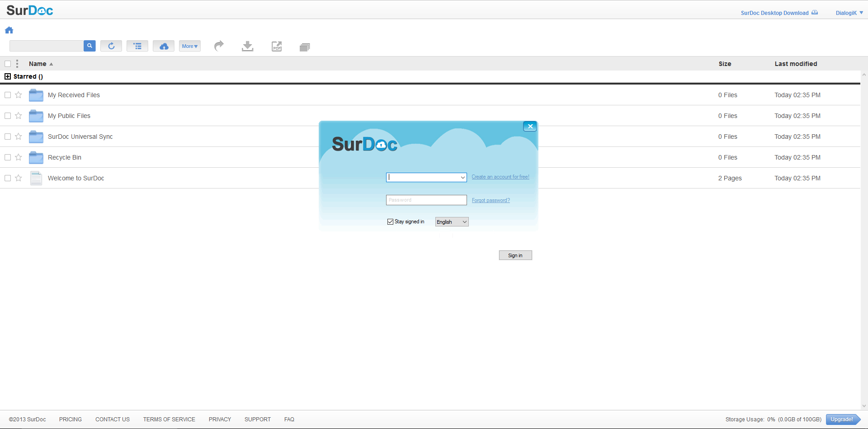Click the Size column header

click(x=725, y=64)
